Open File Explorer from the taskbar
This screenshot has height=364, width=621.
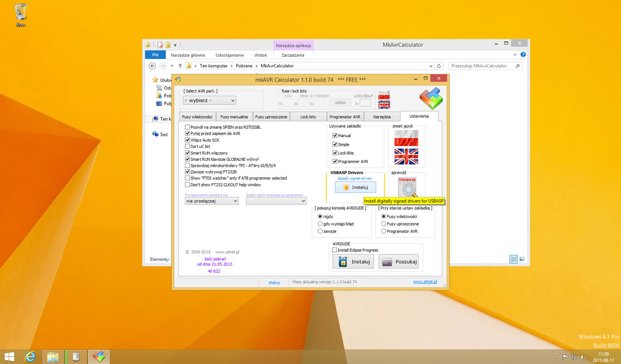[53, 357]
